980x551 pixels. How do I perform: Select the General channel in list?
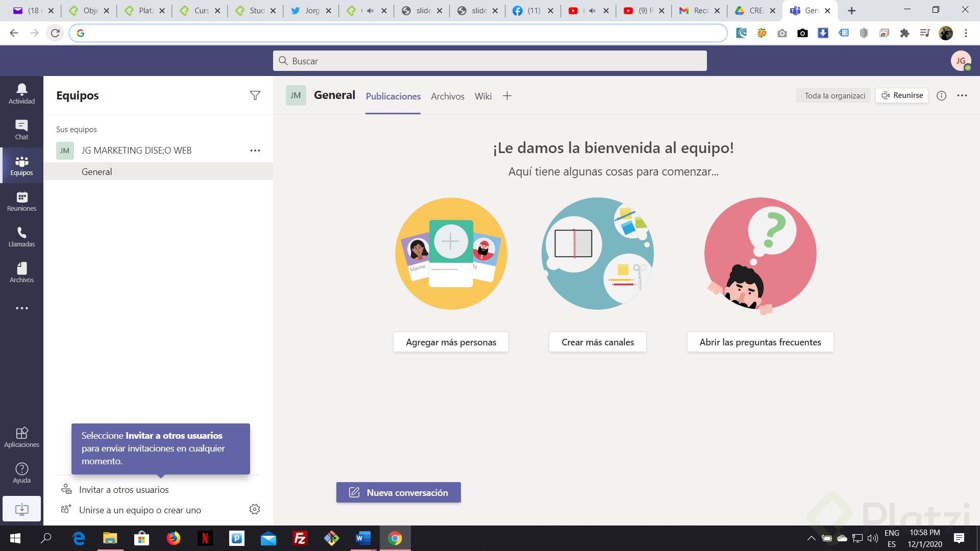(x=97, y=171)
